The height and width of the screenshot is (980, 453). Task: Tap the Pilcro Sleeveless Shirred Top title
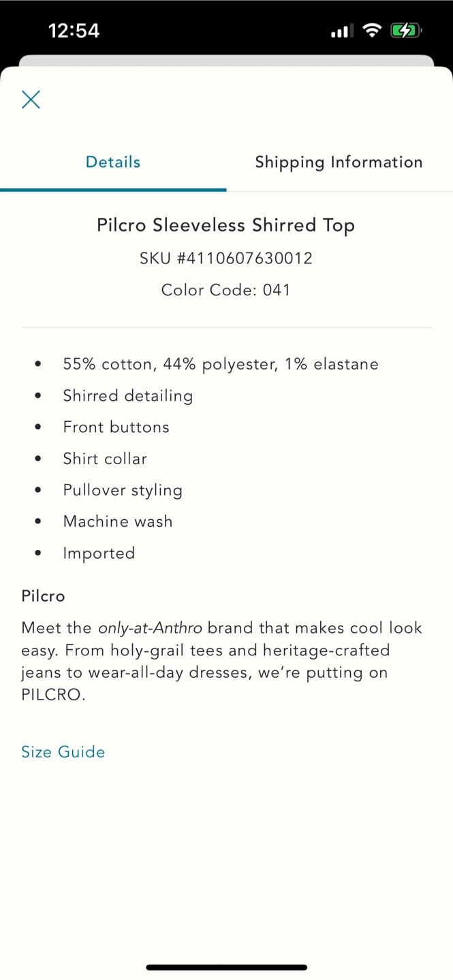pos(225,225)
